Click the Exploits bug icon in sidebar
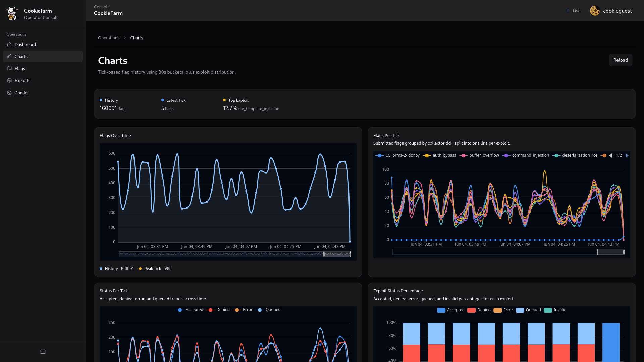This screenshot has height=362, width=644. pos(9,80)
